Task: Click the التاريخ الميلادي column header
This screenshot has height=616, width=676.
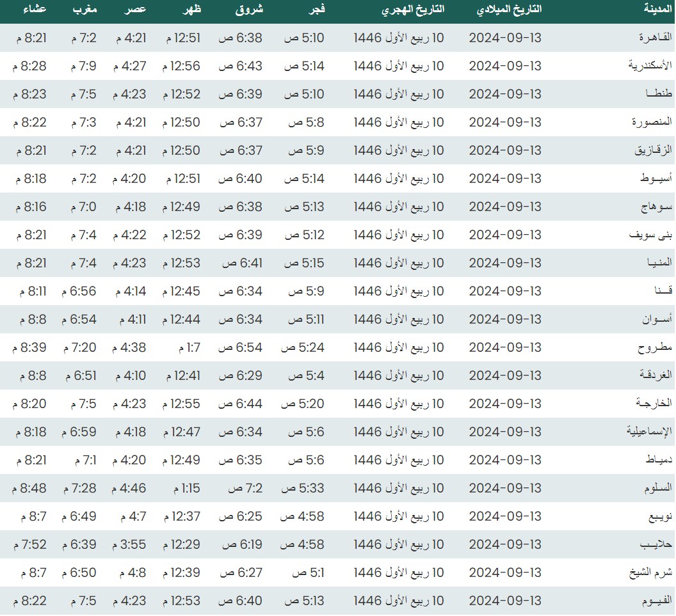Action: coord(510,10)
